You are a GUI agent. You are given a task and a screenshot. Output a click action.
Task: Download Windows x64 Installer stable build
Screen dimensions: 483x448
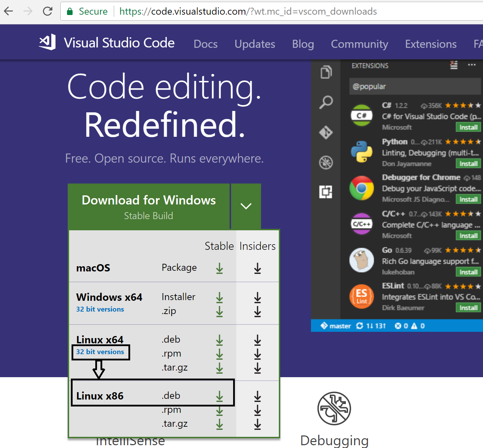tap(220, 297)
